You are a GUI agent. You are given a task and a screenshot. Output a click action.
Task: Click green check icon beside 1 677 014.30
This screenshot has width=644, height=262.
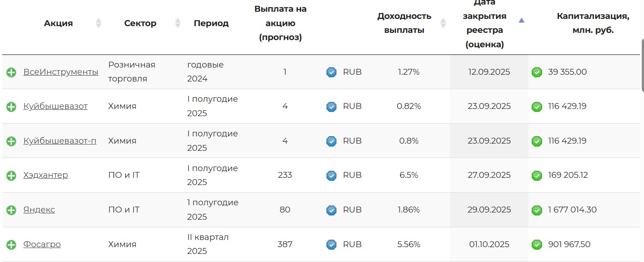(537, 210)
